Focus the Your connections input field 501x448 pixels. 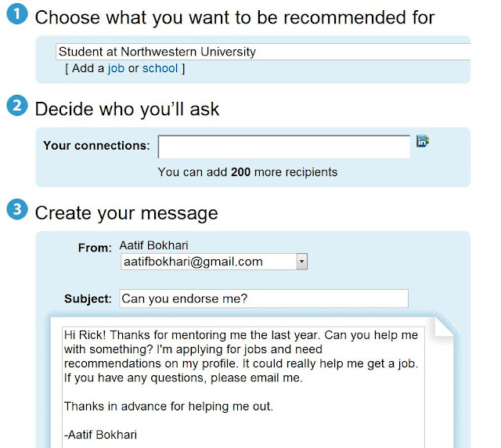coord(284,146)
